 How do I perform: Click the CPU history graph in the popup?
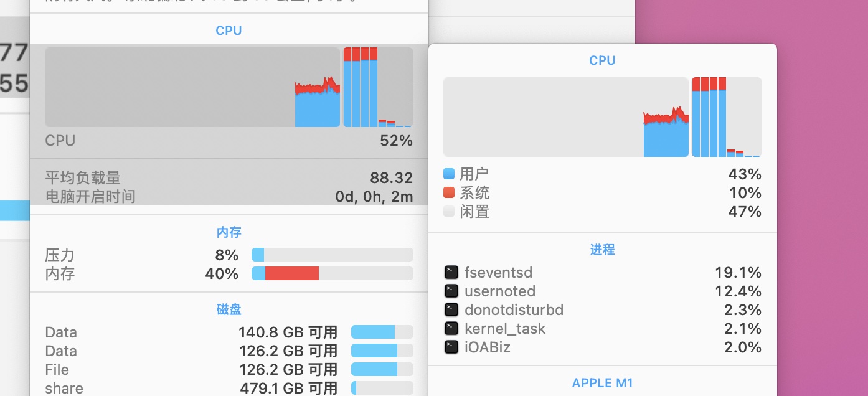pos(565,117)
